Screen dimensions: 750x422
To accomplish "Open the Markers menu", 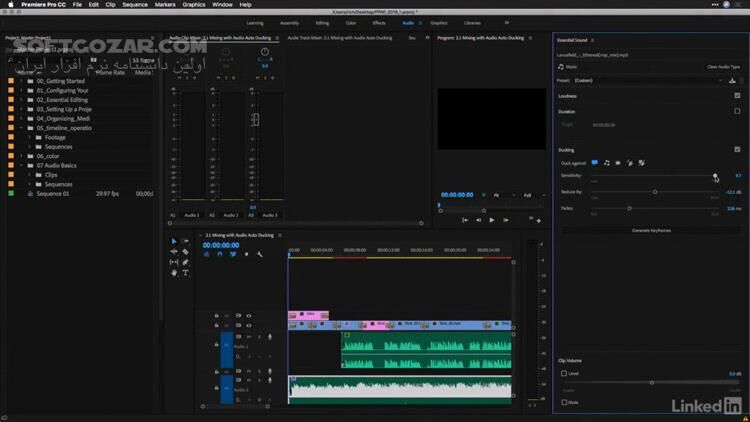I will click(x=165, y=4).
